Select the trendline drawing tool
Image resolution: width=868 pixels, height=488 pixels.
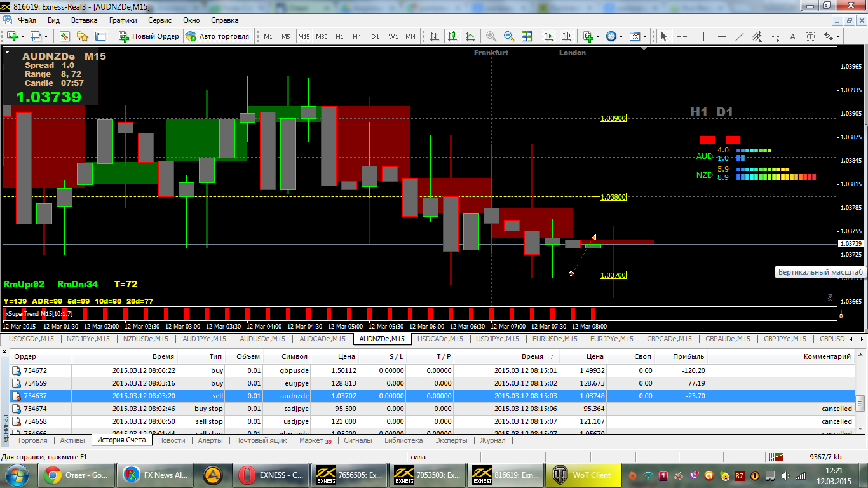[740, 36]
